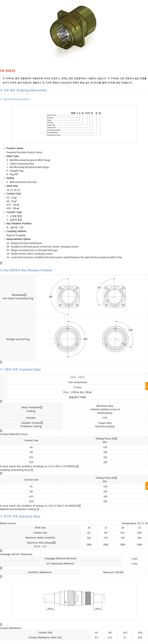Click the circle icon before Technical Data heading
Viewport: 148px width, 644px height.
click(x=1, y=369)
